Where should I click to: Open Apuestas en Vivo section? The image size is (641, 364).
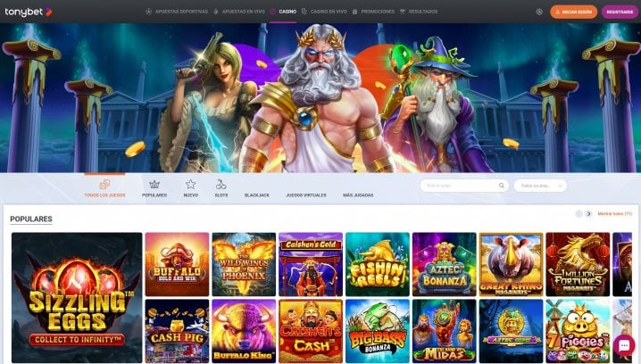239,12
